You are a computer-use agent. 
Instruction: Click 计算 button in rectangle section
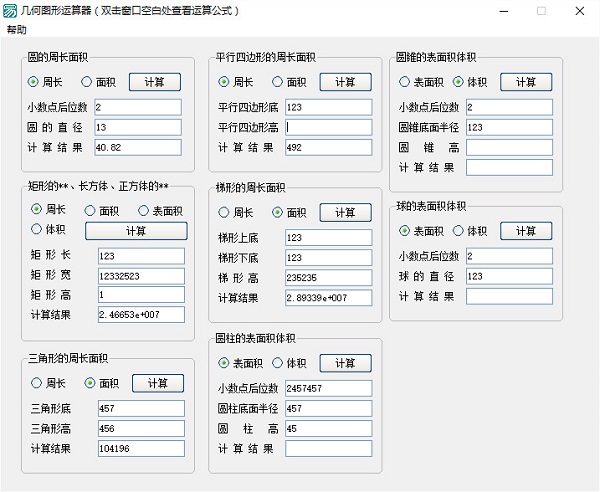[135, 231]
